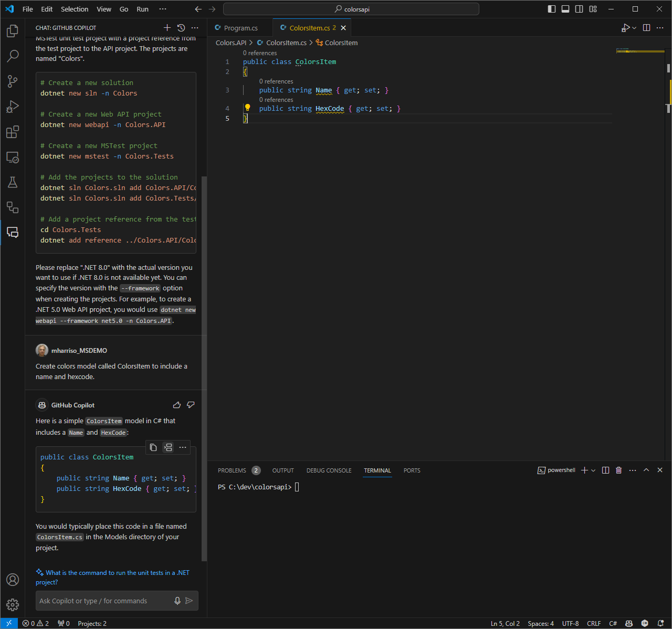Toggle primary side bar layout button
Image resolution: width=672 pixels, height=629 pixels.
click(552, 9)
